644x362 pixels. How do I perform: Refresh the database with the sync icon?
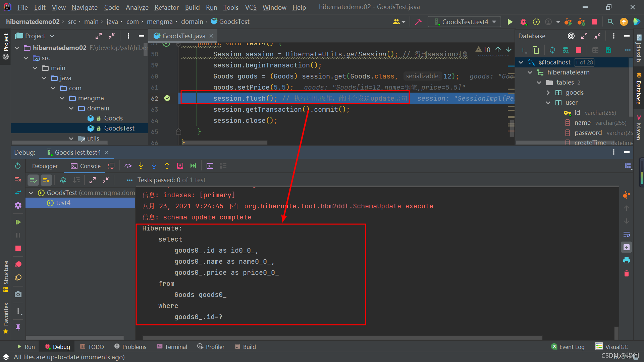tap(552, 50)
